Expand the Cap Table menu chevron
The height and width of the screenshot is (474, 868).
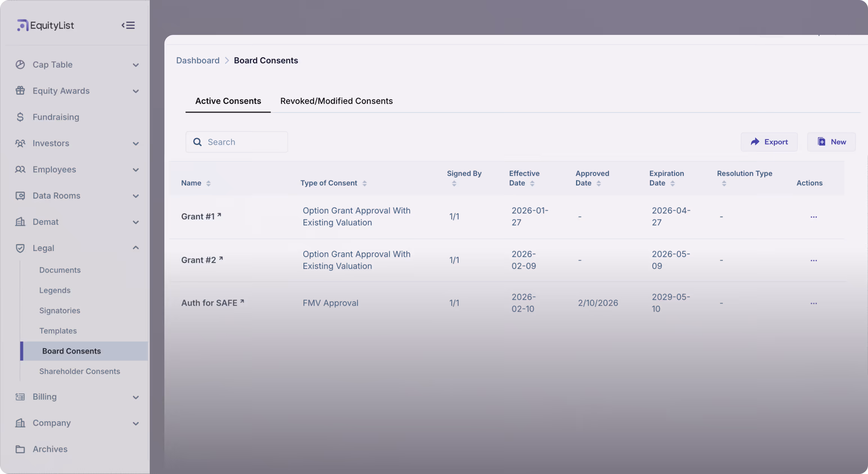[x=136, y=65]
